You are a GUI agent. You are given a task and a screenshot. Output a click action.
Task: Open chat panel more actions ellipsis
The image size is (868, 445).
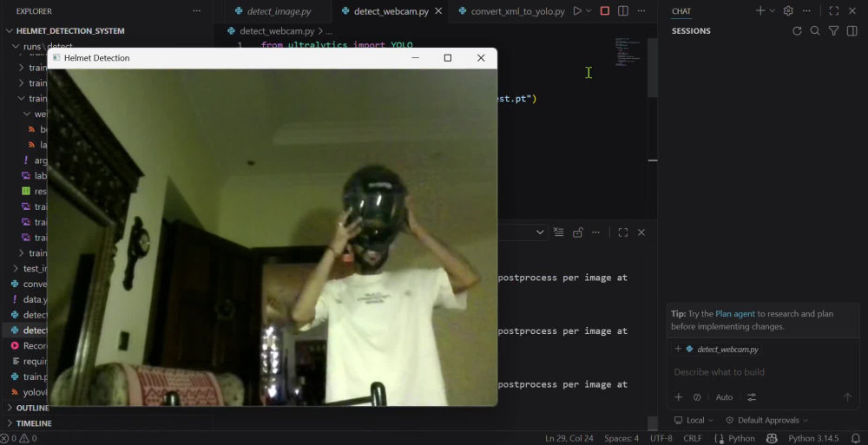pyautogui.click(x=806, y=11)
